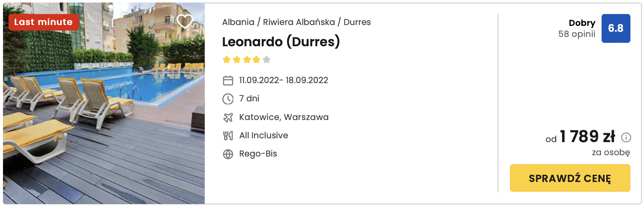This screenshot has height=207, width=644.
Task: Click the calendar icon beside dates
Action: [x=228, y=81]
